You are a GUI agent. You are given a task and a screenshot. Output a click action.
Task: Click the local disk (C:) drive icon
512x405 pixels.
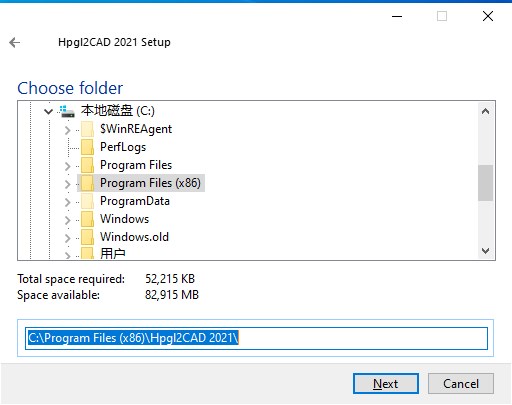click(x=67, y=111)
